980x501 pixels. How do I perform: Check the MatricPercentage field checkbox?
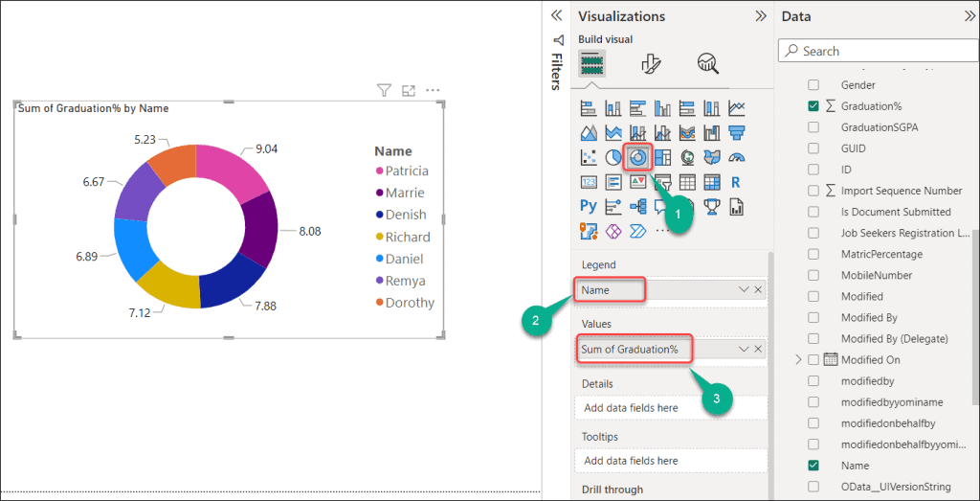click(x=813, y=254)
